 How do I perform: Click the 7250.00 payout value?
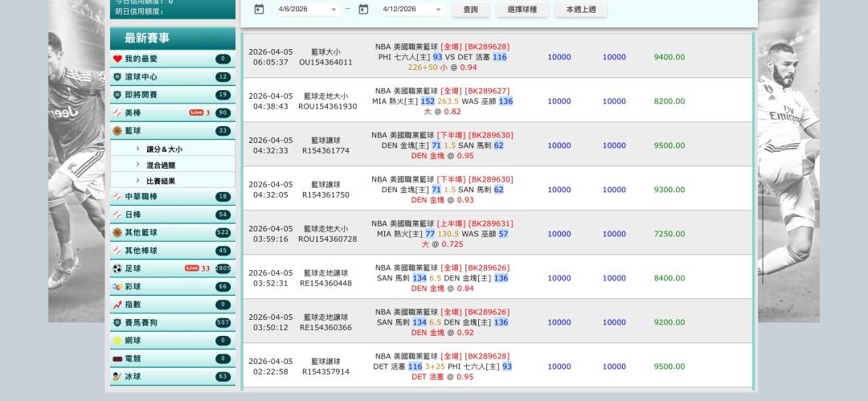pos(669,235)
